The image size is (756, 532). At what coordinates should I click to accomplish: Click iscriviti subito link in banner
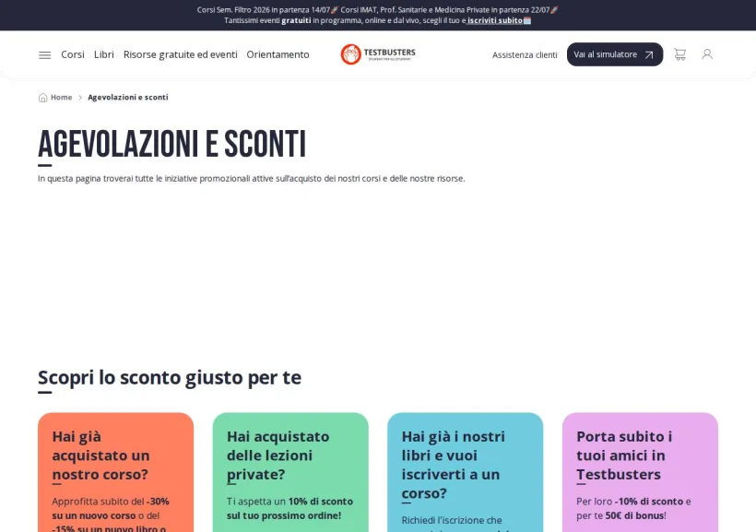click(495, 20)
